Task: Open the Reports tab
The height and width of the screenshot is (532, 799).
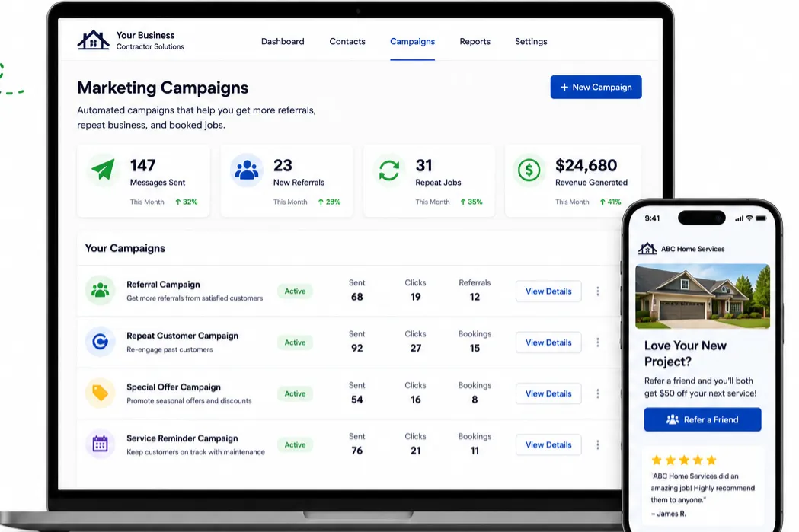Action: (x=475, y=41)
